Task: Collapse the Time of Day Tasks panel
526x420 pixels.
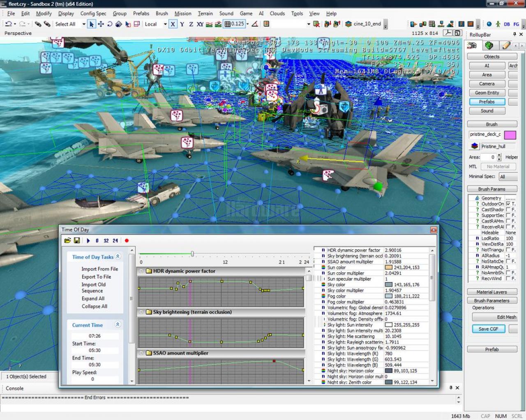Action: 118,256
